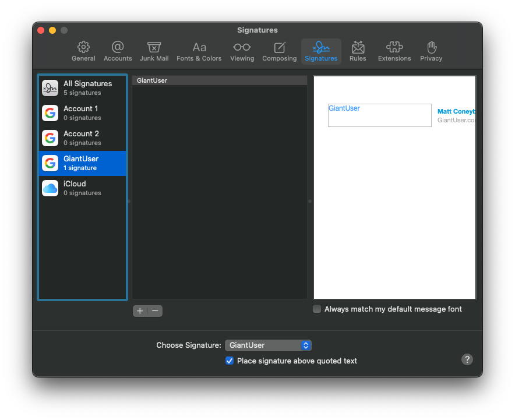The width and height of the screenshot is (515, 420).
Task: Remove signature with the minus button
Action: coord(155,311)
